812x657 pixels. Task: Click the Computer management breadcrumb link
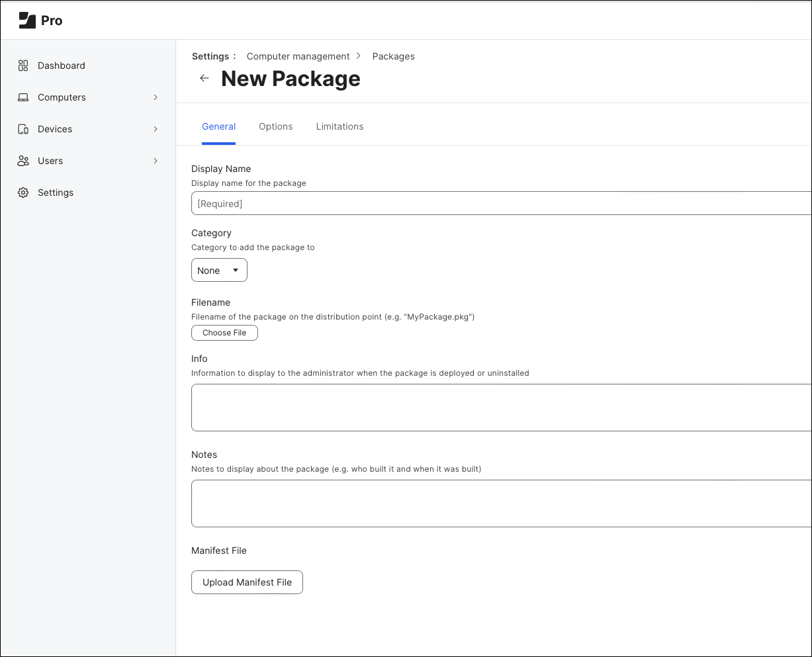pos(298,56)
